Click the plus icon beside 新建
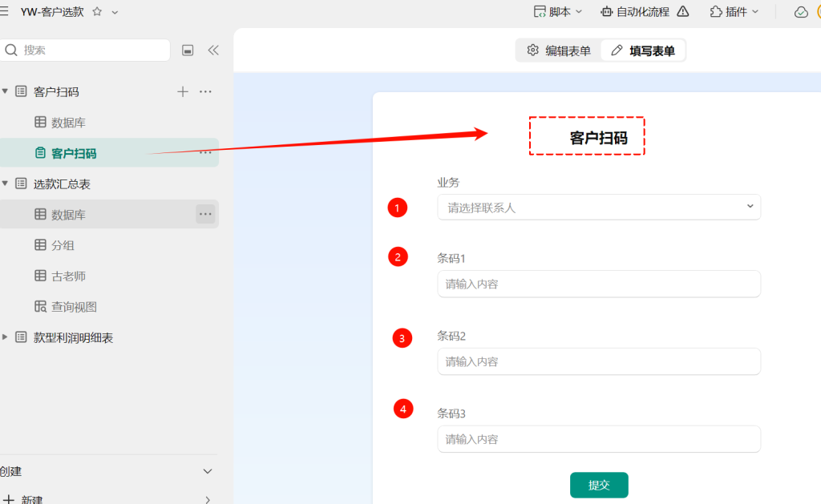The image size is (821, 504). [8, 500]
